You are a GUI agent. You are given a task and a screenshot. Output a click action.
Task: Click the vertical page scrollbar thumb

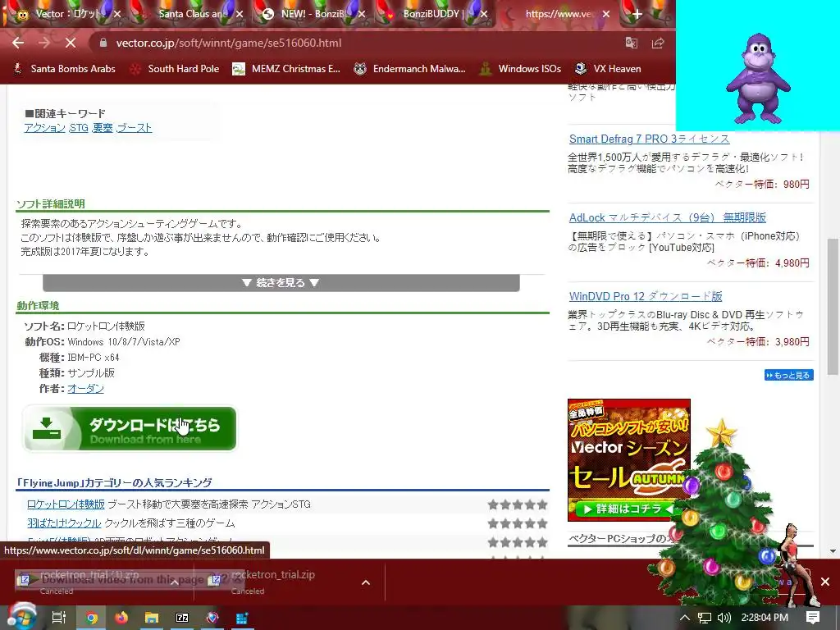[833, 307]
